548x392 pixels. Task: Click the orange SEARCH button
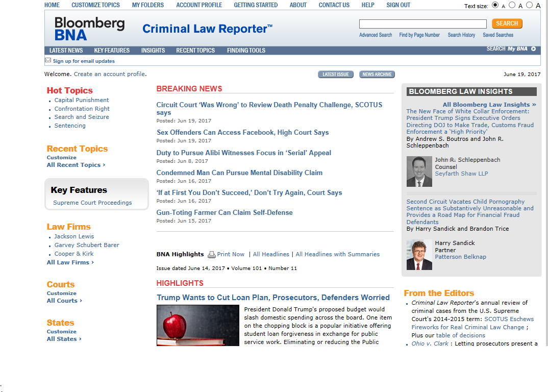[x=507, y=23]
